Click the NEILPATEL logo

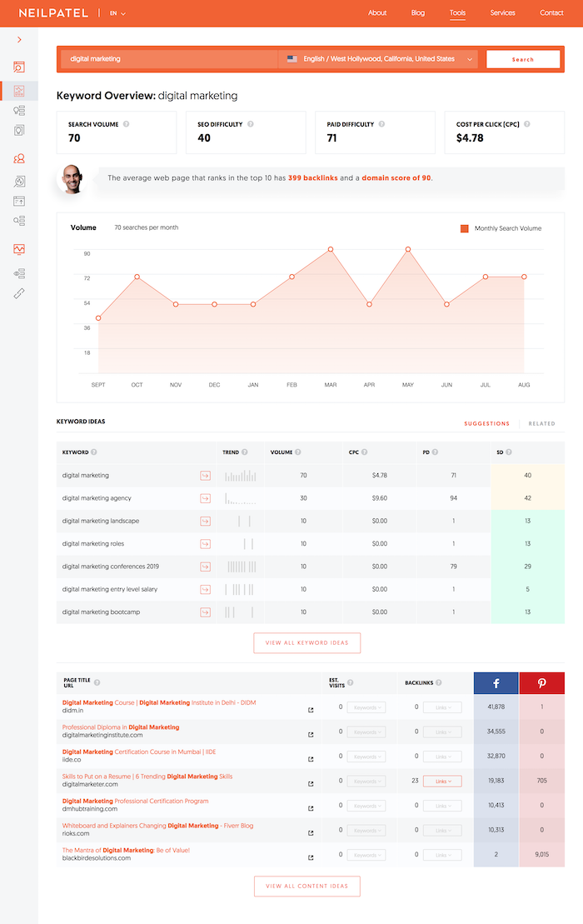(53, 13)
